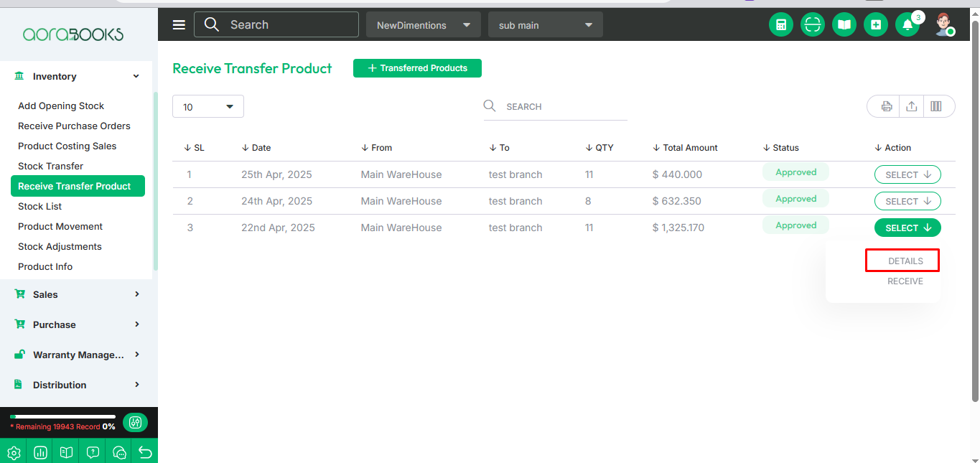Click the question help bubble icon

point(93,452)
